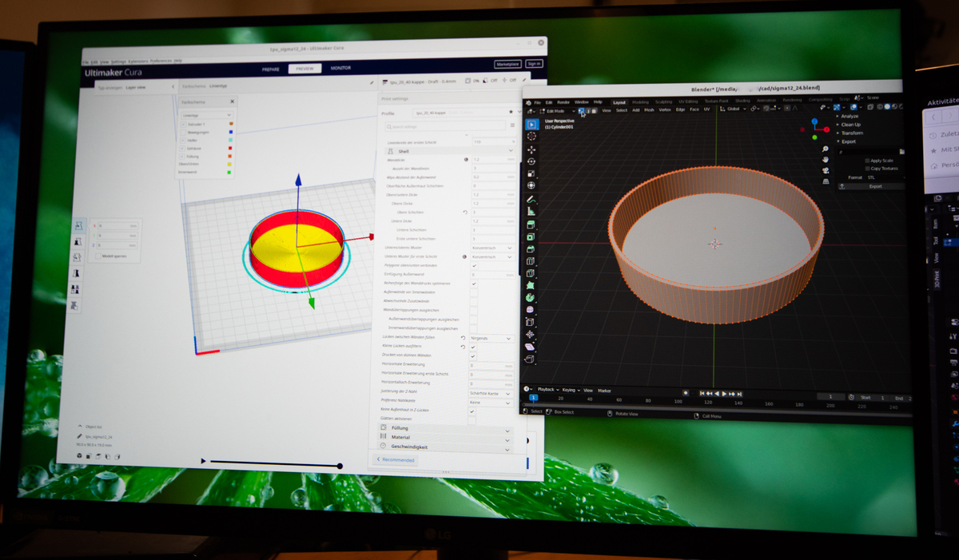Viewport: 959px width, 560px height.
Task: Toggle Helfer checkbox in Farbschema
Action: coord(183,140)
